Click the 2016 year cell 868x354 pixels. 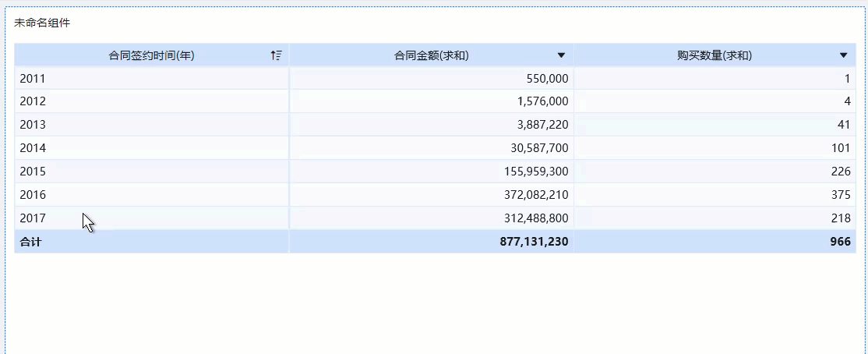[33, 195]
